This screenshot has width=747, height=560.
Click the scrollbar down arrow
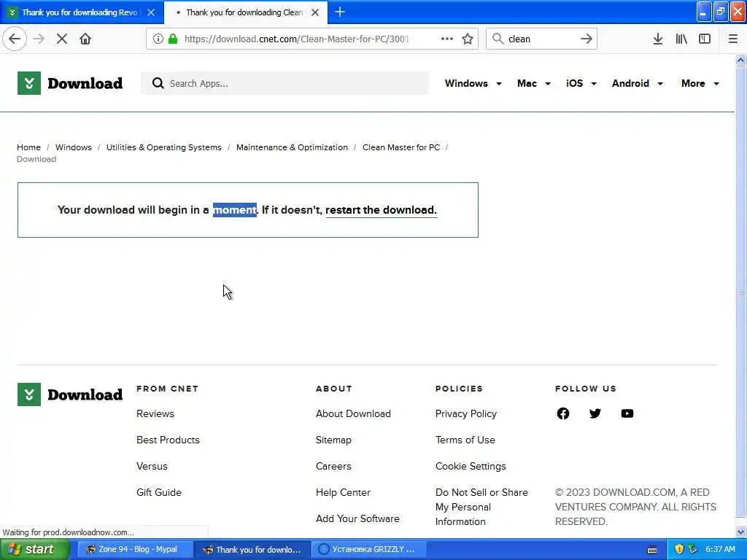tap(740, 532)
